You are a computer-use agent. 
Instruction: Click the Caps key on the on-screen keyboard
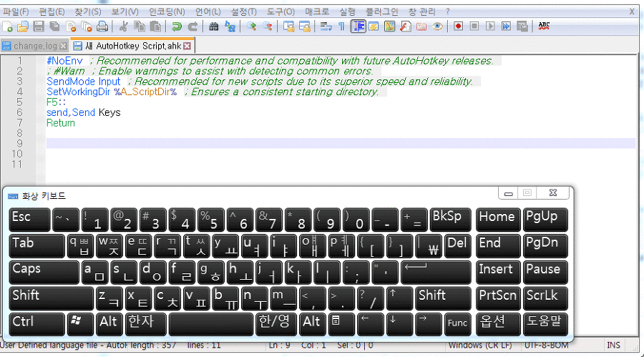44,273
